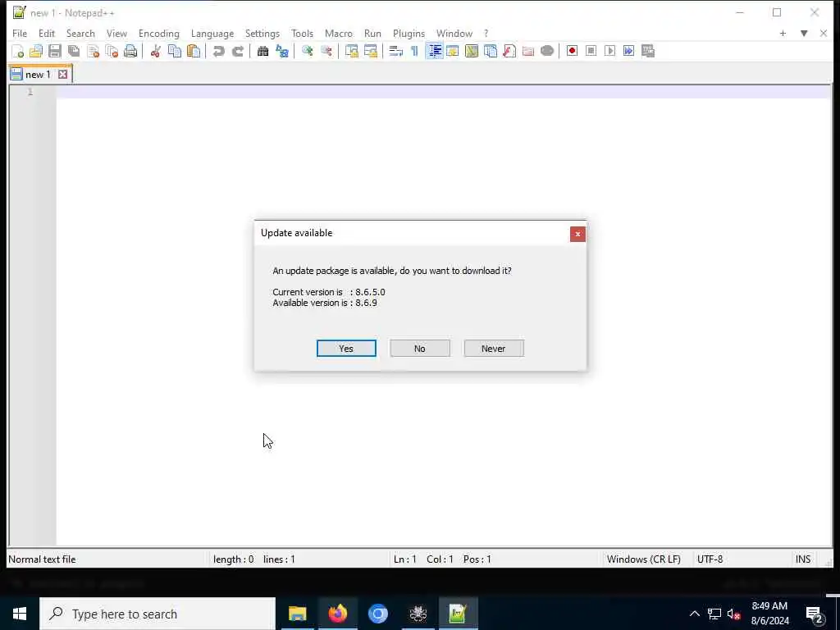This screenshot has width=840, height=630.
Task: Click Run Macro Multiple Times icon
Action: [628, 51]
